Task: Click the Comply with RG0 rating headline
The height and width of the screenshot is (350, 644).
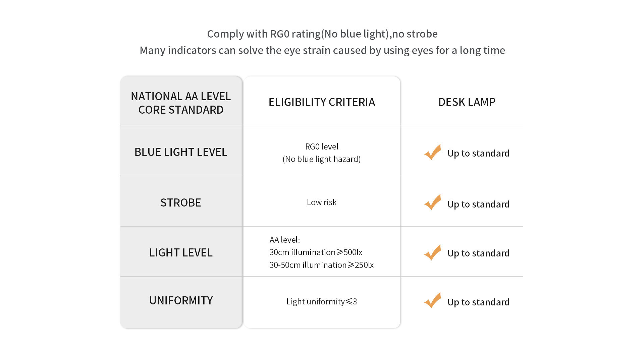Action: 322,34
